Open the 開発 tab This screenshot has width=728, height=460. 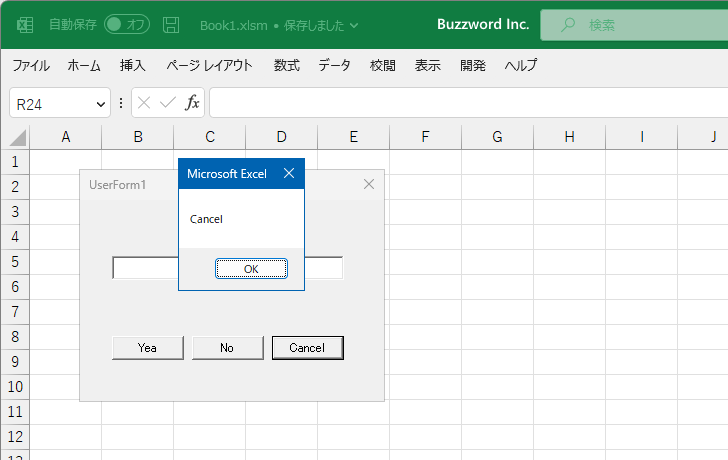pyautogui.click(x=473, y=65)
